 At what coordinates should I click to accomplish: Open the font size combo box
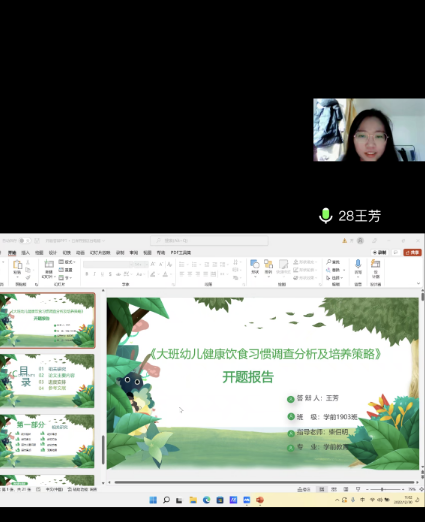tap(141, 264)
